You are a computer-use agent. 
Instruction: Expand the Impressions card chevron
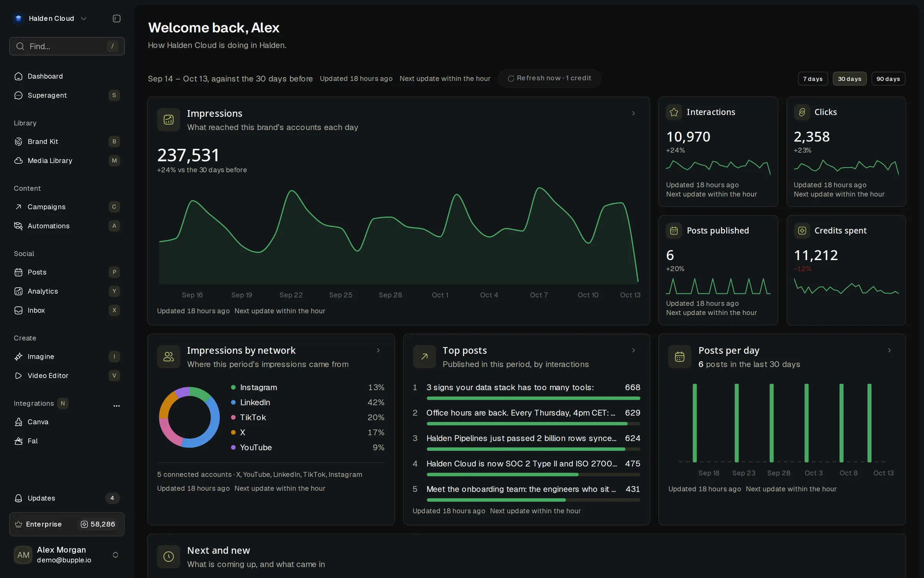click(633, 113)
